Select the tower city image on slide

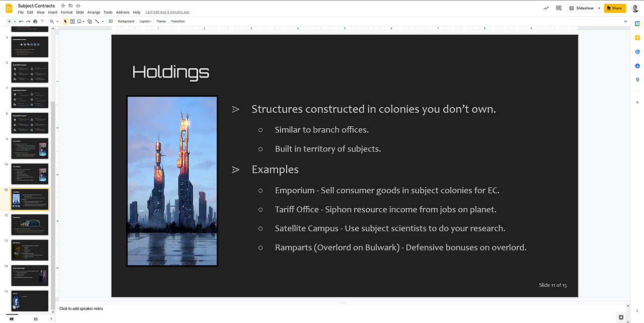172,181
